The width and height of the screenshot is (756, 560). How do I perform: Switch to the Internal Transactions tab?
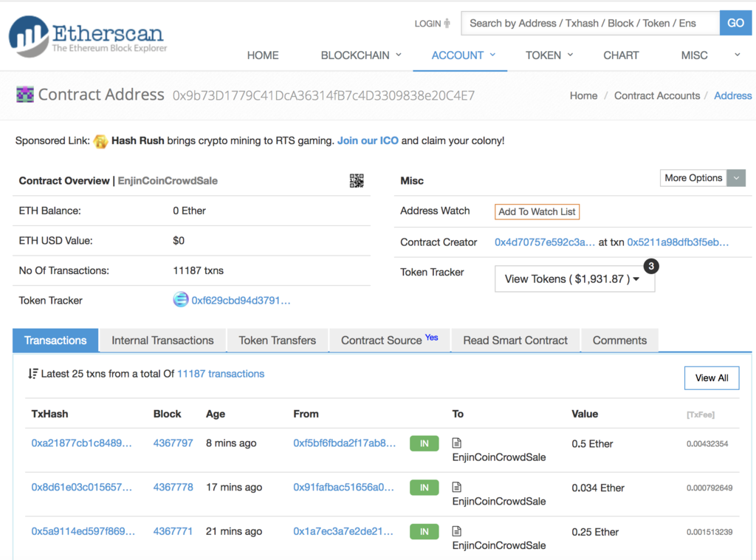(x=162, y=340)
